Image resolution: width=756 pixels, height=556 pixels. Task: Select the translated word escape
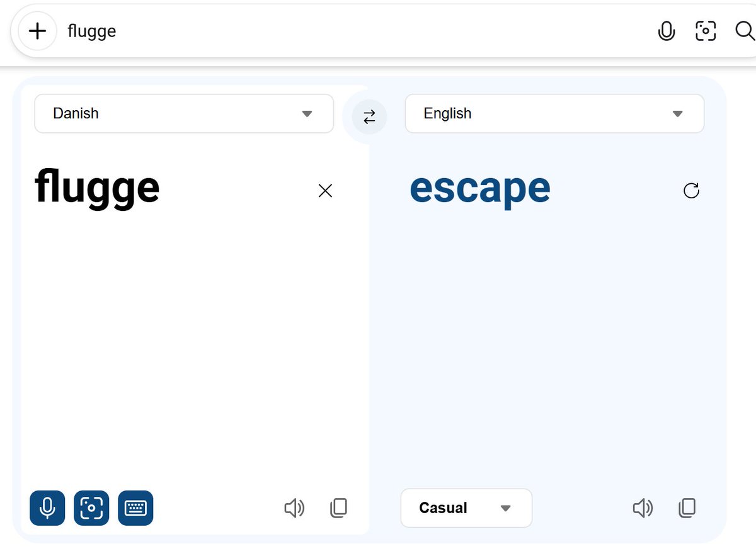pos(480,189)
